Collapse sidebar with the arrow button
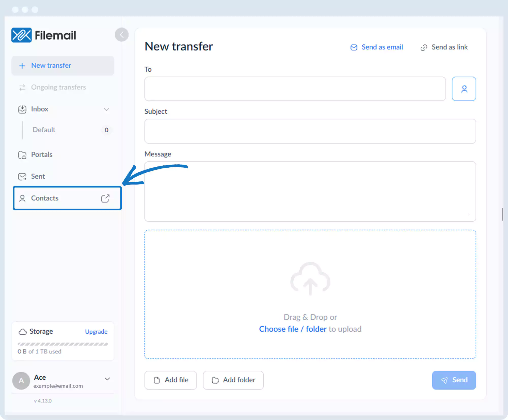 click(122, 35)
